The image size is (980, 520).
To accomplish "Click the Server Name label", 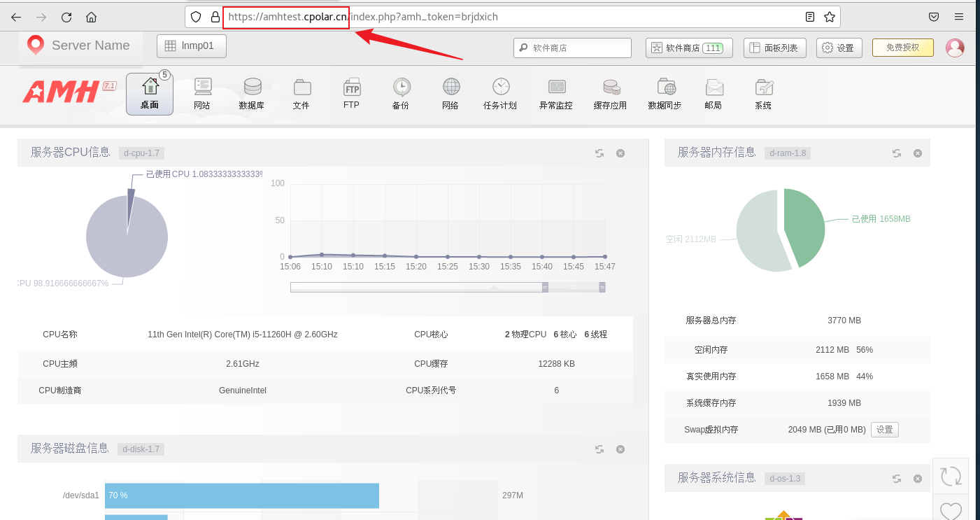I will [x=91, y=45].
